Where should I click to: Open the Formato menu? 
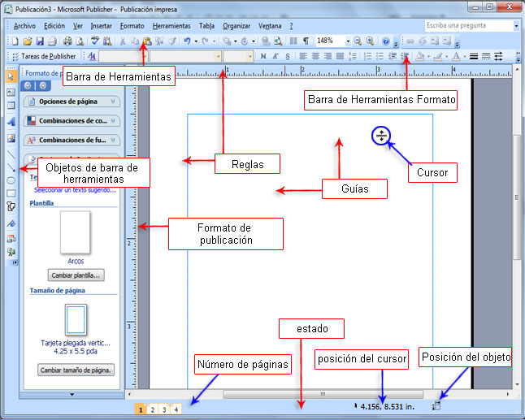pyautogui.click(x=132, y=26)
